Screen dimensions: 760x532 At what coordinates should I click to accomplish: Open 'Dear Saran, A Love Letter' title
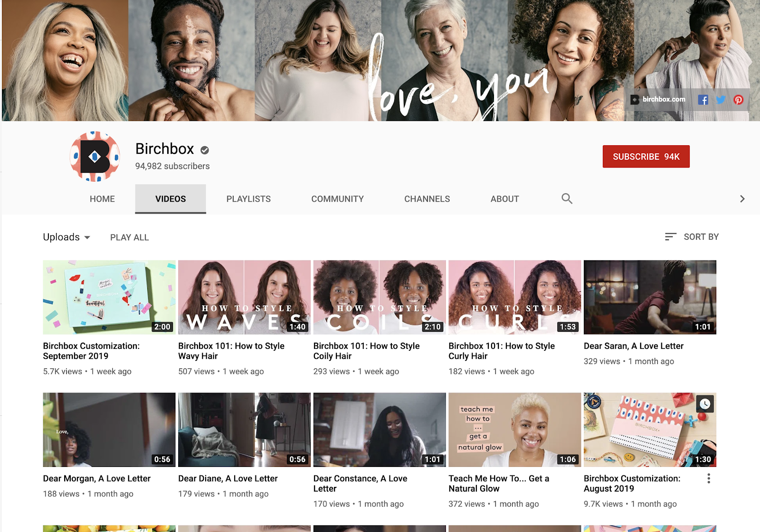pos(634,346)
